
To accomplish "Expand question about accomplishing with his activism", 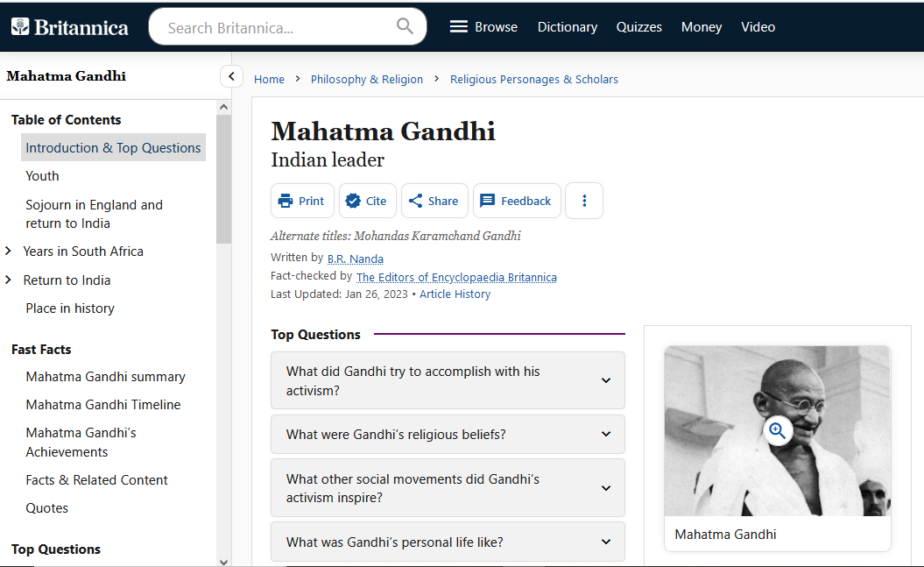I will point(448,380).
